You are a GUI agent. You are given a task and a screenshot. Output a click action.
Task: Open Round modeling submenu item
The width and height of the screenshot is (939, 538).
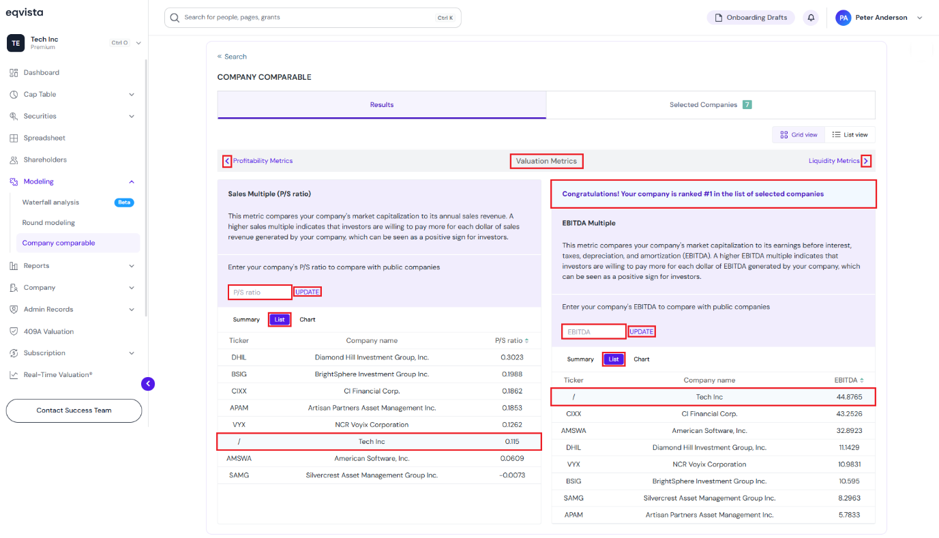(x=49, y=223)
